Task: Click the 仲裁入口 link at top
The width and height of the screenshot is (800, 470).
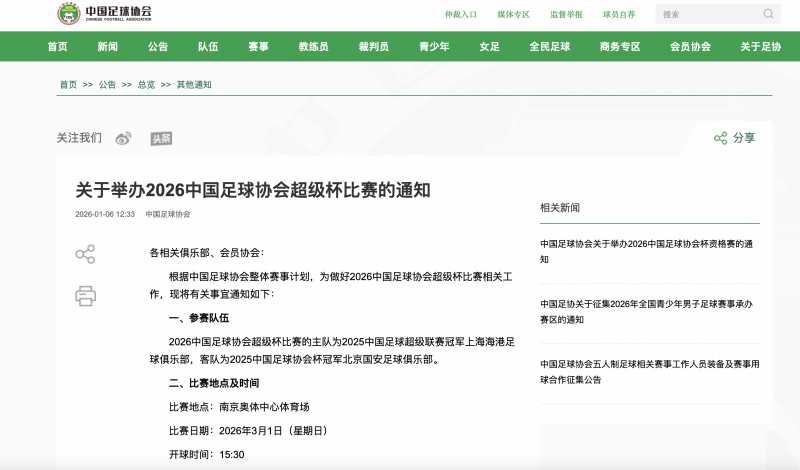Action: [x=461, y=15]
